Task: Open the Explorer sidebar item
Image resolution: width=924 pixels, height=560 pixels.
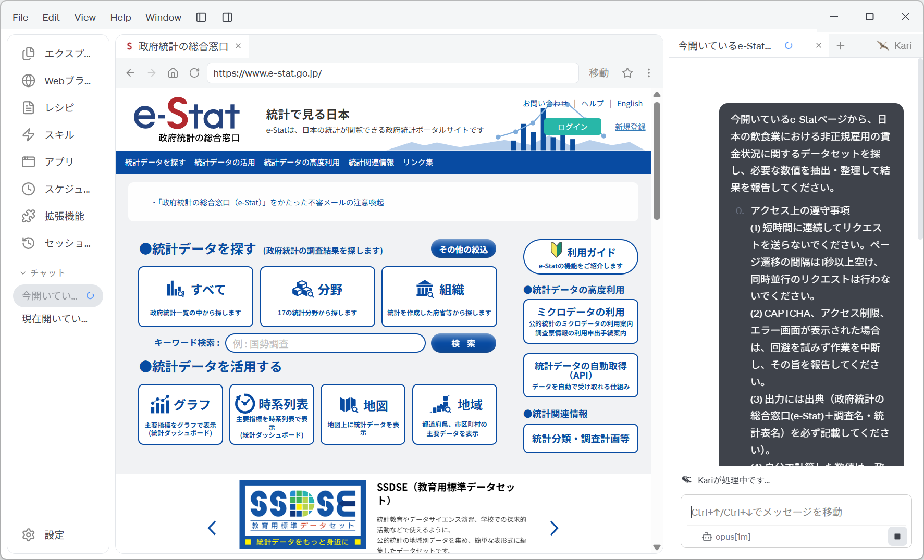Action: tap(57, 54)
